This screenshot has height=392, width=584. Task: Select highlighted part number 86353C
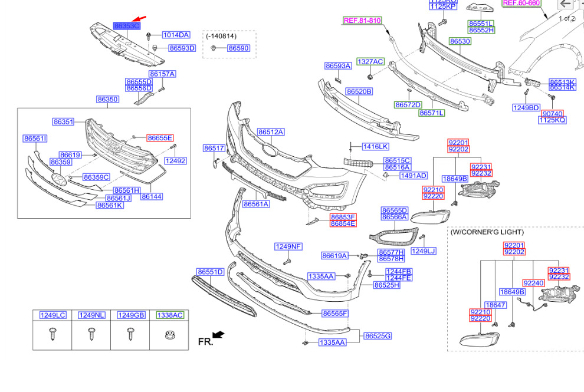(127, 27)
